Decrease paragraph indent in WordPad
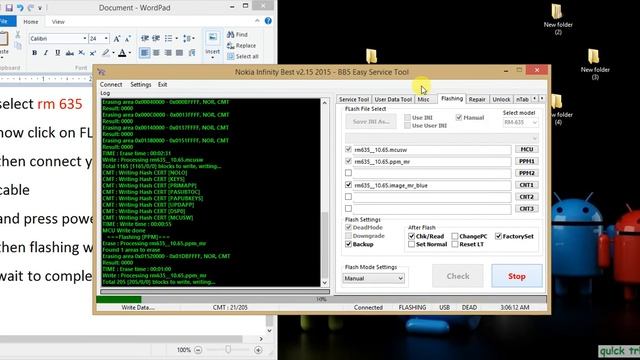Viewport: 640px width, 360px height. pos(145,38)
